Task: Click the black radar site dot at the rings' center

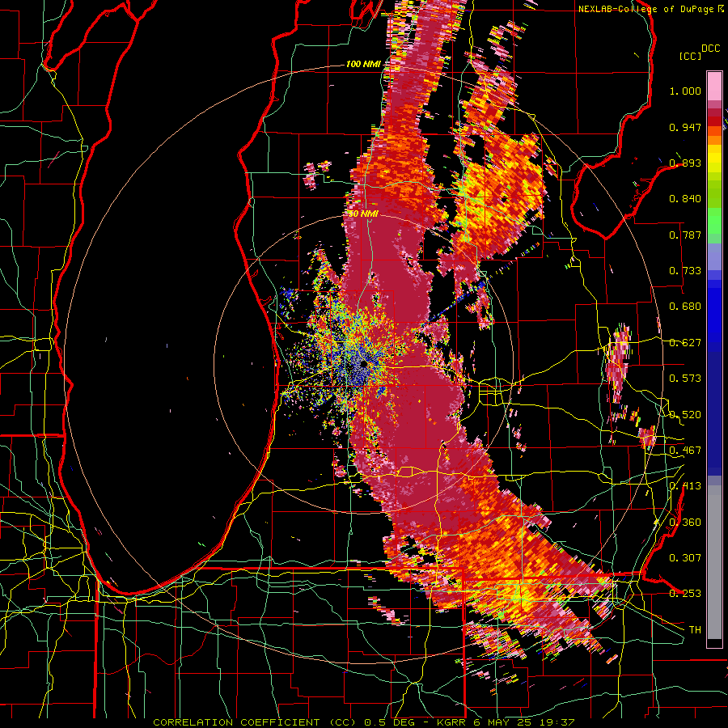Action: pyautogui.click(x=363, y=365)
